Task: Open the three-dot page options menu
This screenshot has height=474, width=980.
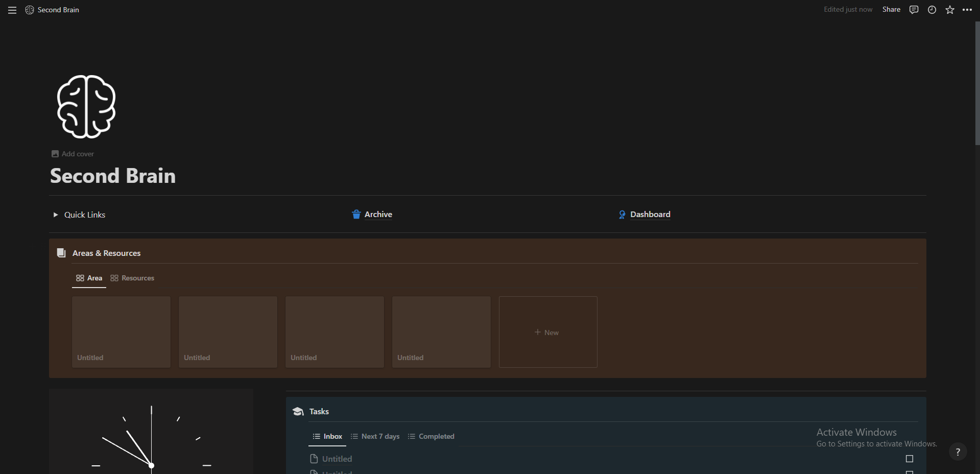Action: (967, 10)
